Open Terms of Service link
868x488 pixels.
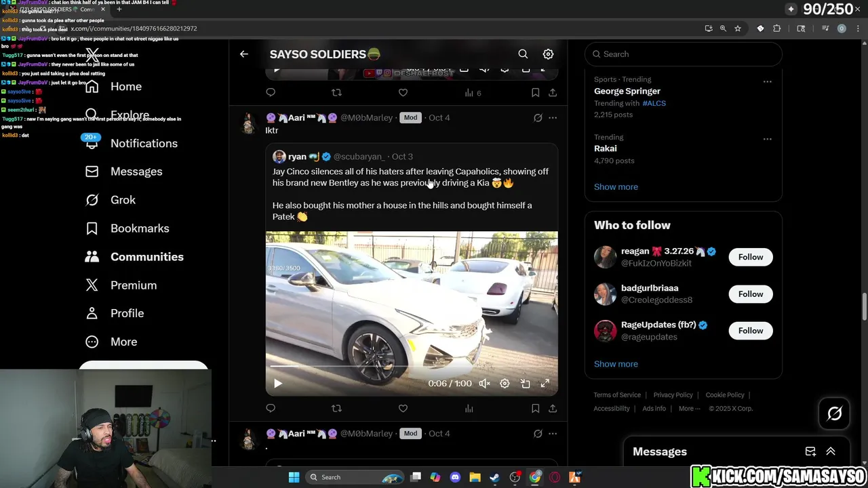click(617, 395)
